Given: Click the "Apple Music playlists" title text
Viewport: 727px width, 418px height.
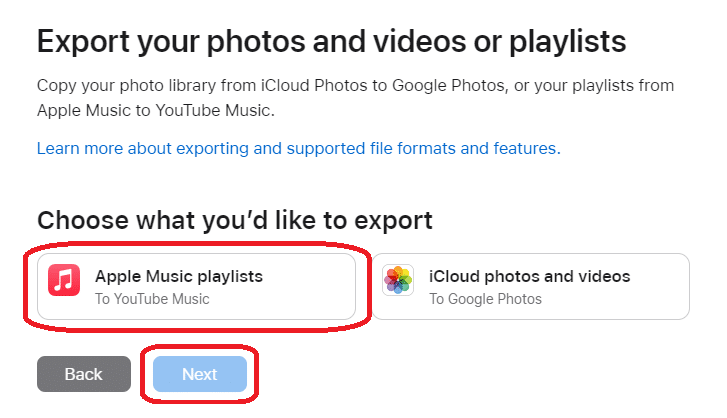Looking at the screenshot, I should [x=179, y=276].
